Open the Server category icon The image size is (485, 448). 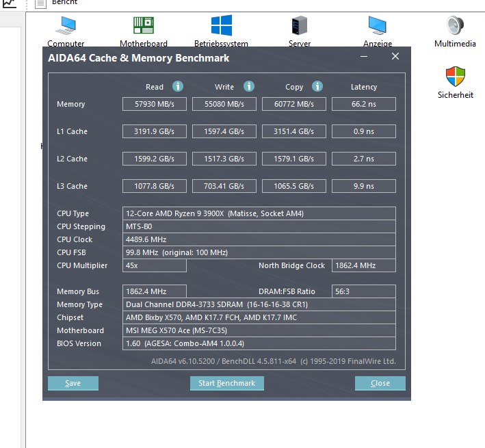(300, 25)
